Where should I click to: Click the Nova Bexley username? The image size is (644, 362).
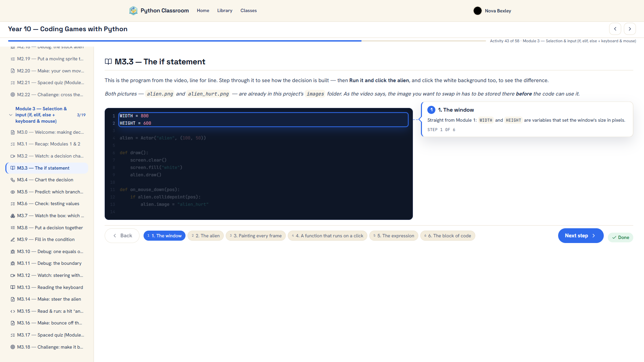[498, 11]
